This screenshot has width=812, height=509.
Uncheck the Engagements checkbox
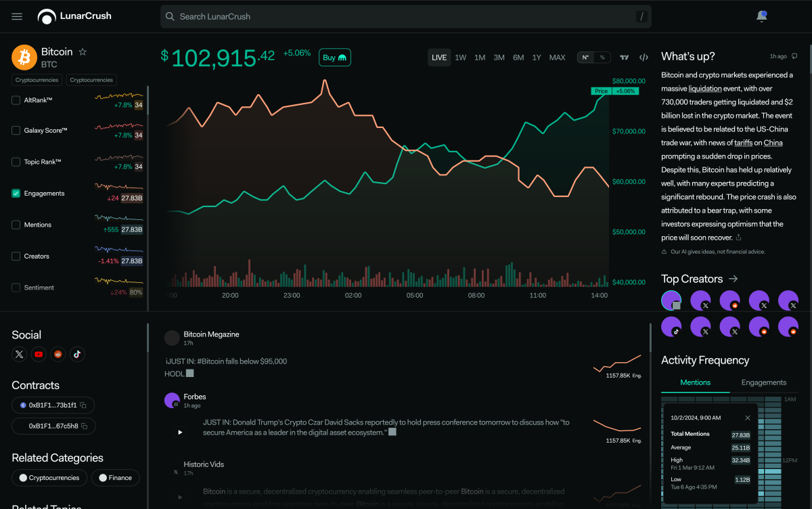[16, 194]
